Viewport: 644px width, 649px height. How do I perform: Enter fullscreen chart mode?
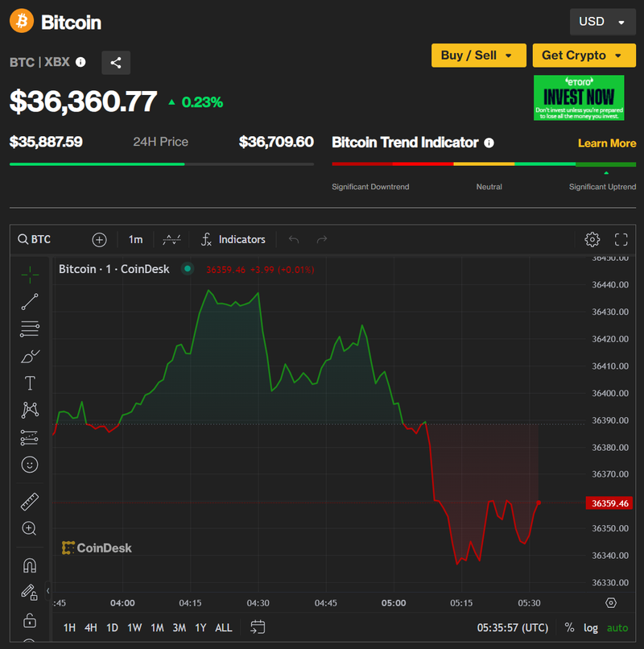621,239
